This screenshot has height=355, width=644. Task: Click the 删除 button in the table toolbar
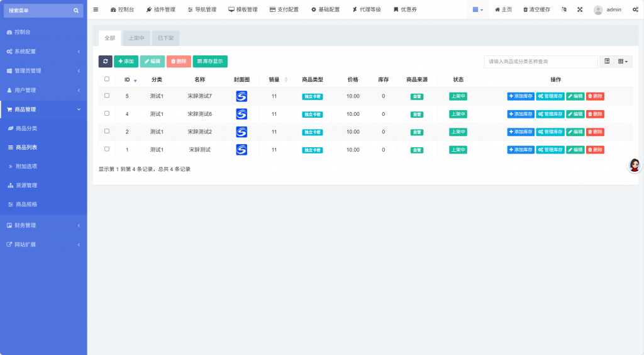pyautogui.click(x=179, y=61)
